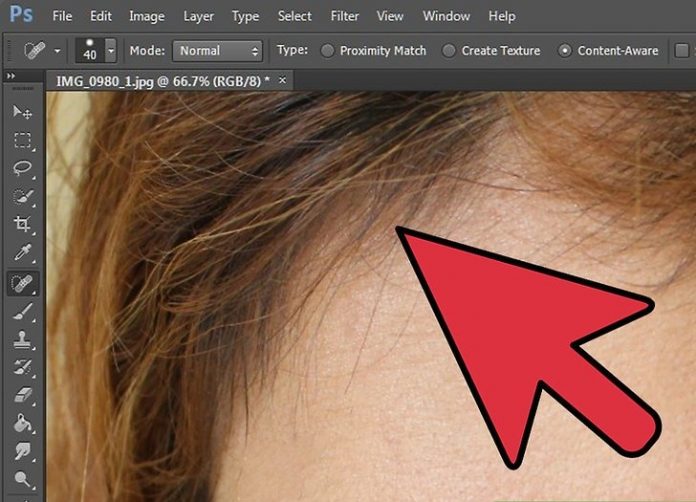Image resolution: width=696 pixels, height=502 pixels.
Task: Select the Move tool
Action: click(22, 113)
